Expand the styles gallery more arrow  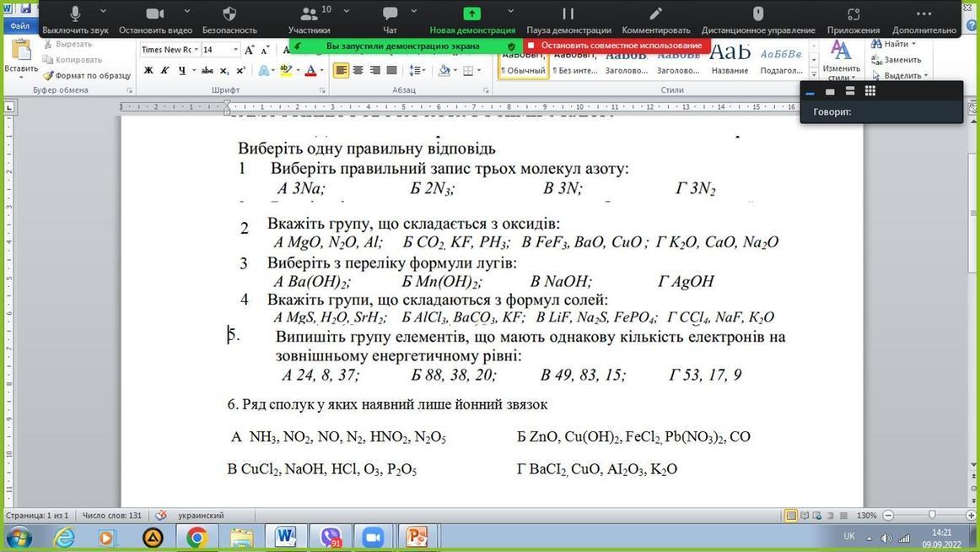pos(814,73)
